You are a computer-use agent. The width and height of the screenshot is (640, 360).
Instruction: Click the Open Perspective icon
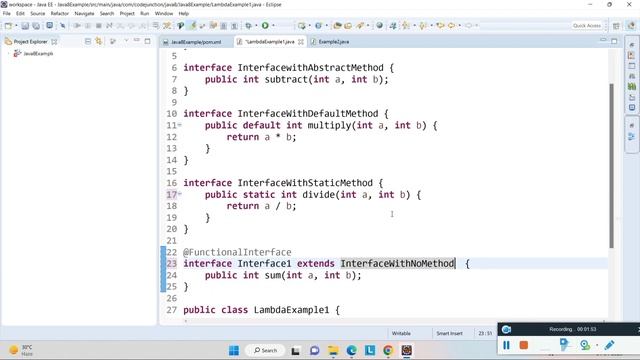[616, 26]
